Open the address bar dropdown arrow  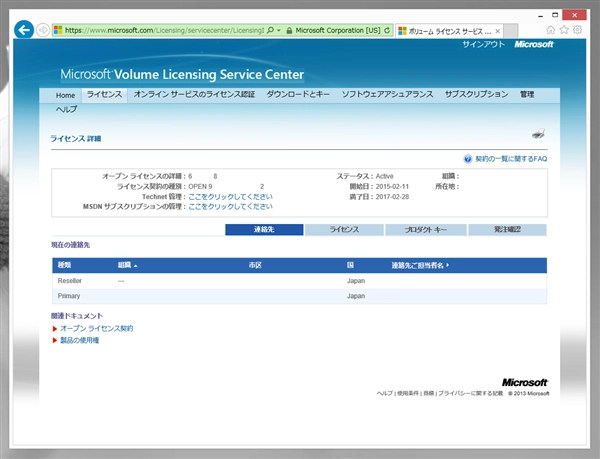pos(279,30)
